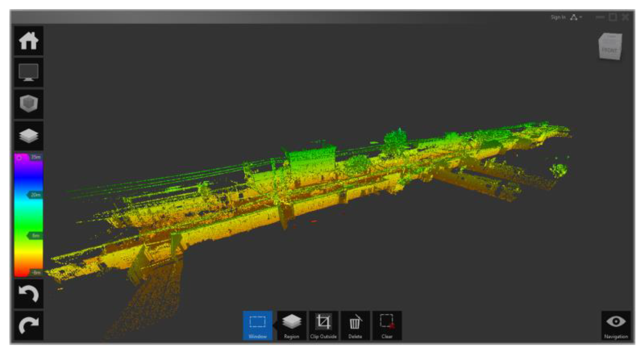Screen dimensions: 644x353
Task: Click the Undo arrow icon
Action: click(28, 294)
